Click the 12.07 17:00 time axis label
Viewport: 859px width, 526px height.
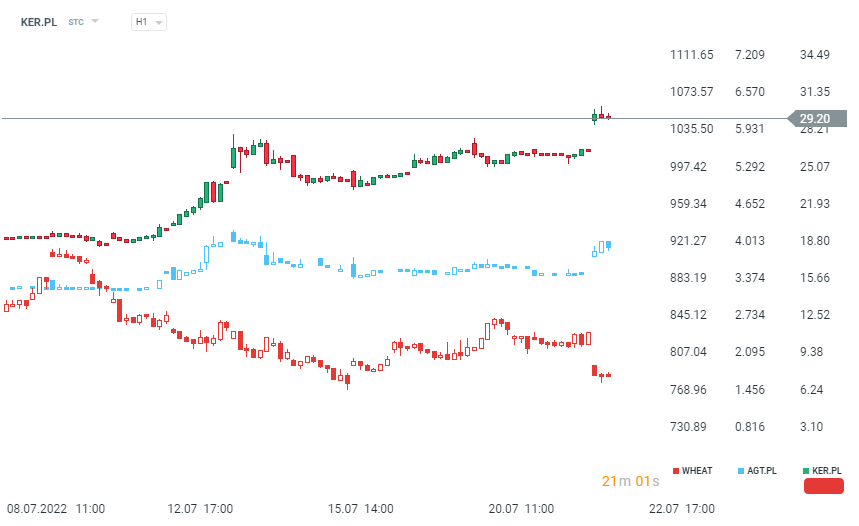200,509
